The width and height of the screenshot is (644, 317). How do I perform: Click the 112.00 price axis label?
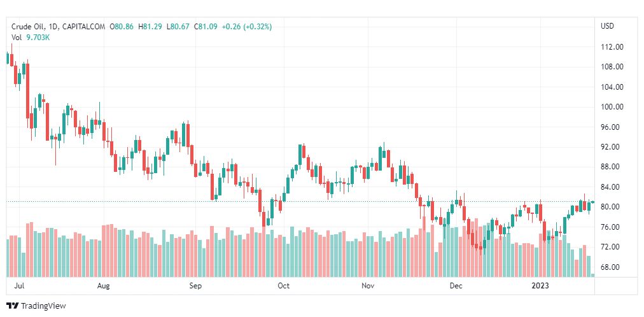pyautogui.click(x=612, y=47)
